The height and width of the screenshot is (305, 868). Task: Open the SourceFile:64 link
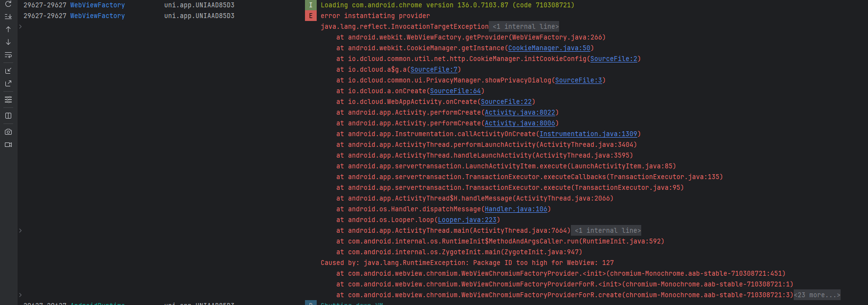pyautogui.click(x=456, y=91)
